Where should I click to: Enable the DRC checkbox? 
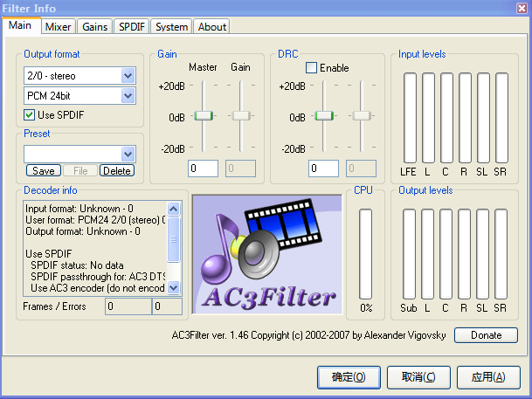coord(311,67)
